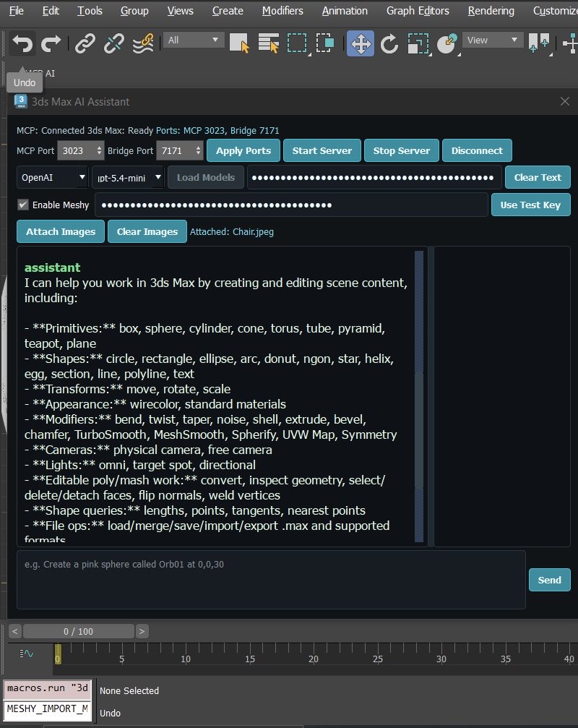Activate the Select and Scale tool
This screenshot has height=728, width=578.
[418, 43]
